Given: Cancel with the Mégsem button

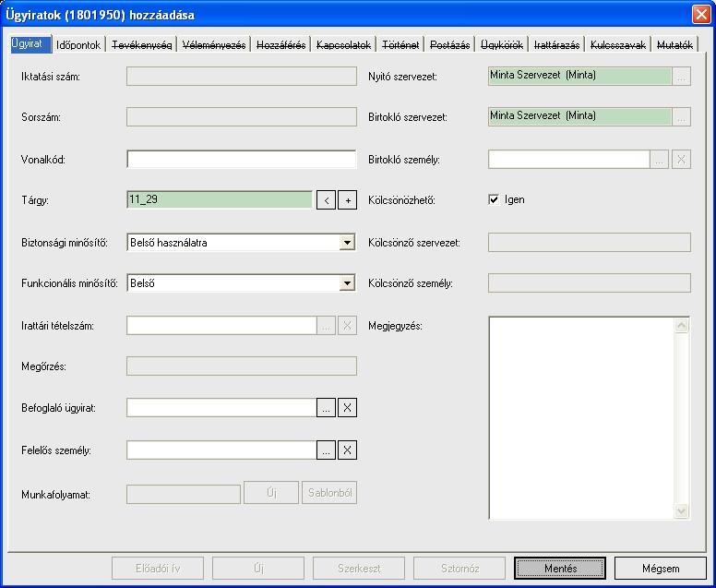Looking at the screenshot, I should pyautogui.click(x=661, y=569).
